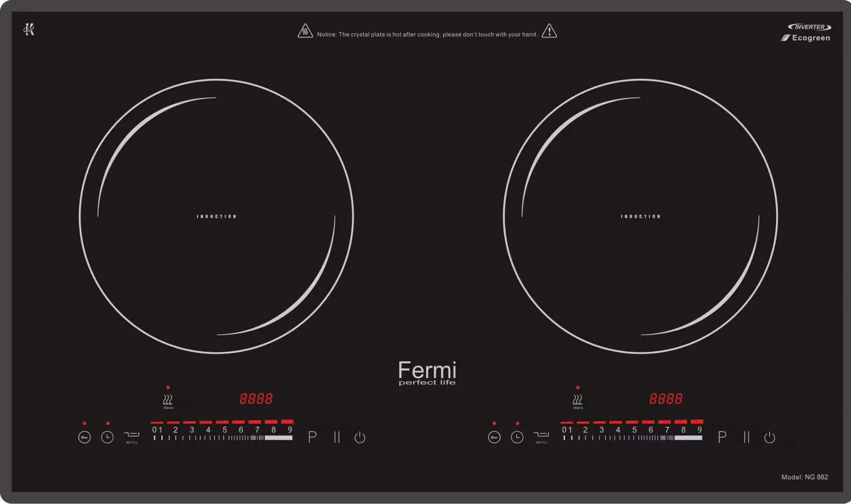Set left burner slider to level 9
This screenshot has width=851, height=504.
click(x=289, y=430)
